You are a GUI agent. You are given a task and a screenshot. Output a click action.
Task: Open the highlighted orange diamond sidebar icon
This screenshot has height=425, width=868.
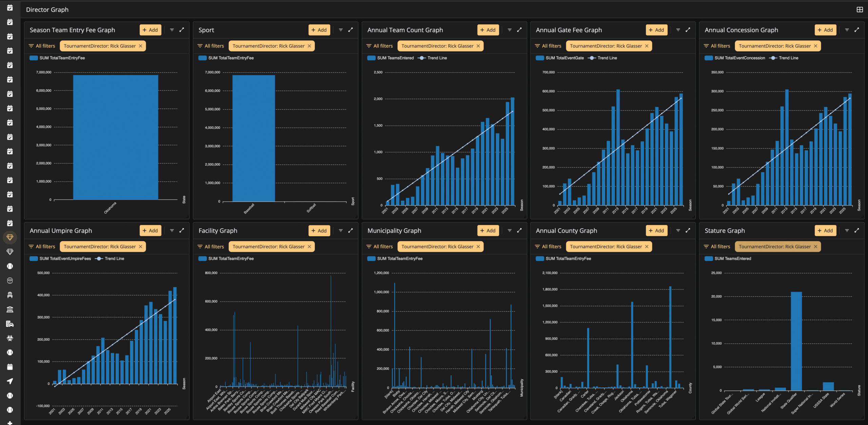click(10, 237)
